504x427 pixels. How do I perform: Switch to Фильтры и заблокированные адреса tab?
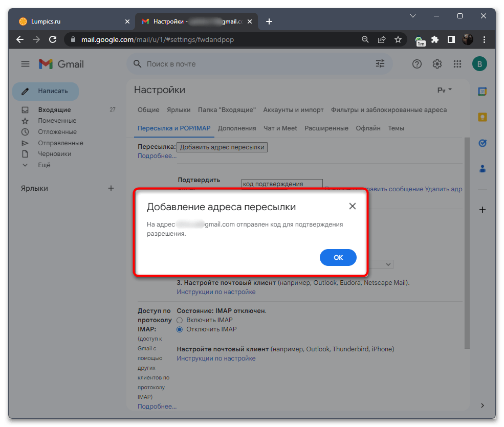click(388, 110)
